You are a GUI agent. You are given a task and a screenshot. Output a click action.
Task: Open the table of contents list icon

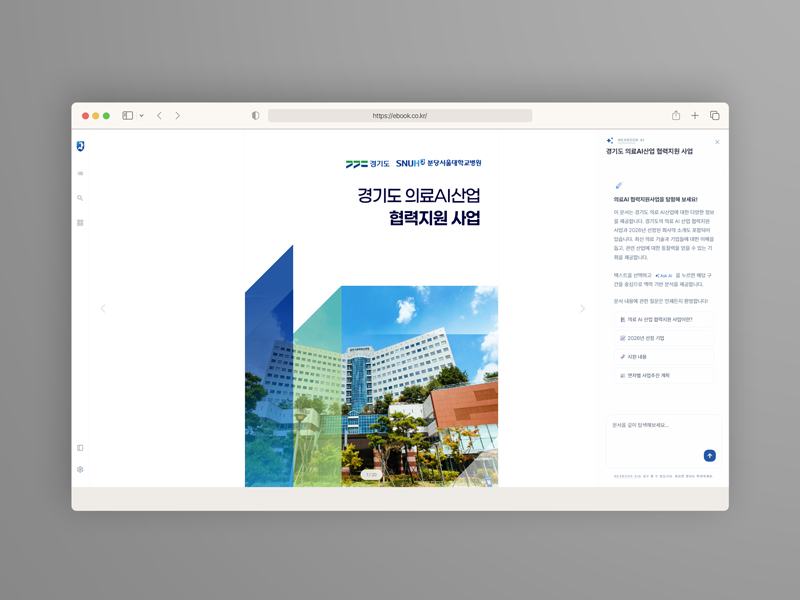(80, 173)
